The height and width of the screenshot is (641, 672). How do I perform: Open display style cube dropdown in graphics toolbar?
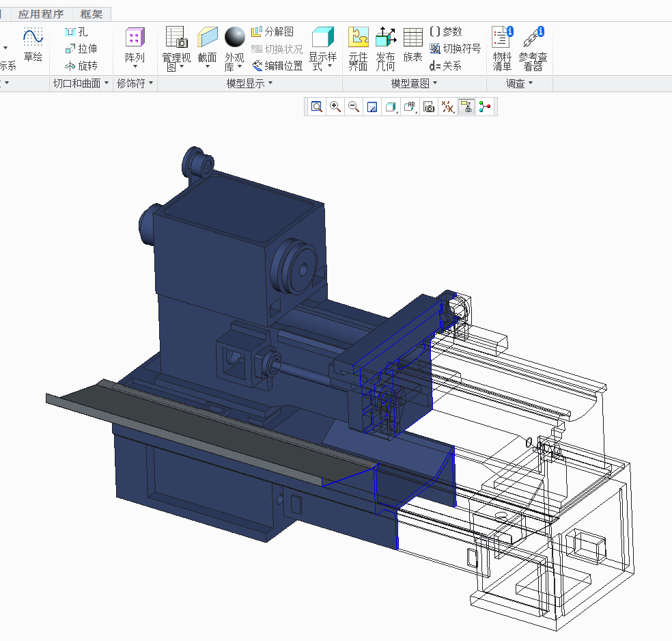[x=391, y=107]
